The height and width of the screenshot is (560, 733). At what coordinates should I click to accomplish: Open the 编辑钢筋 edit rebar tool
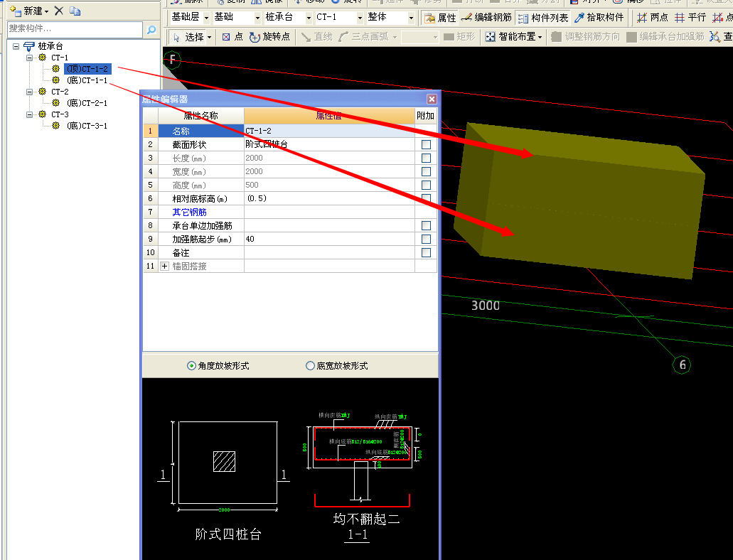point(486,18)
